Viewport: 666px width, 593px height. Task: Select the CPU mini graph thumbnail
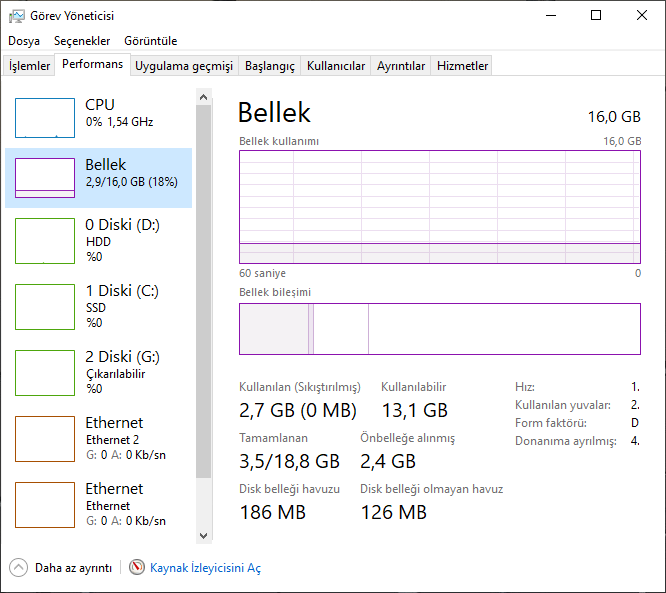45,118
